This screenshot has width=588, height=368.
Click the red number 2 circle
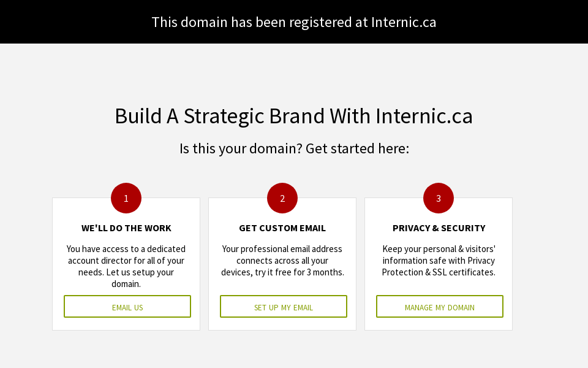click(x=282, y=198)
